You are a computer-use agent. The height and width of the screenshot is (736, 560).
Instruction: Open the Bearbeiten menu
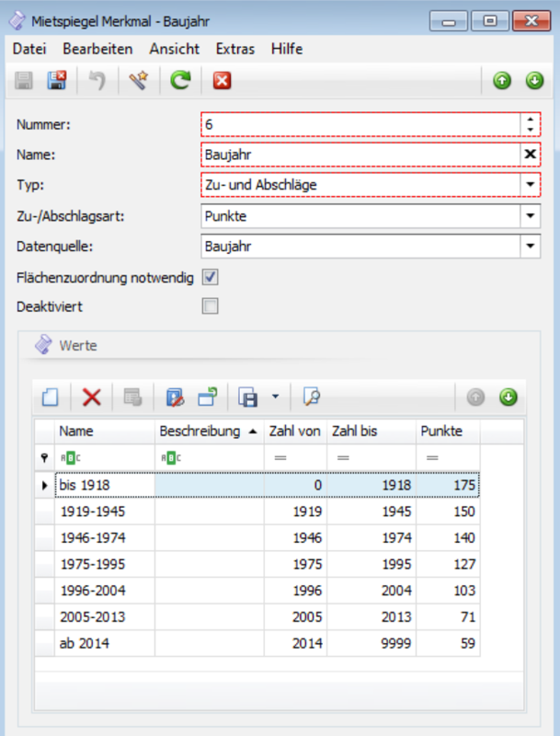click(97, 49)
